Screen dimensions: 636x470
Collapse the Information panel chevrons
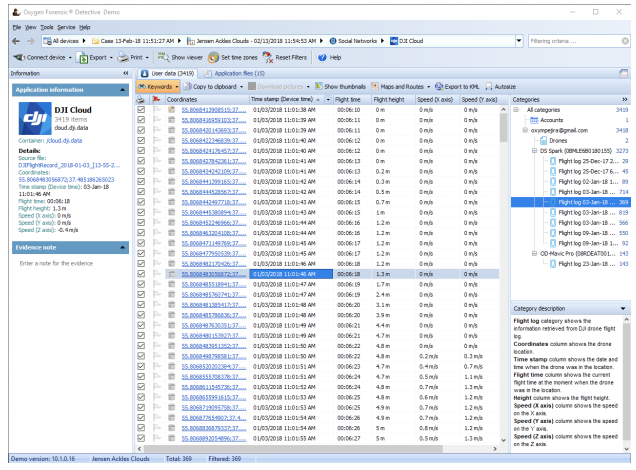126,73
